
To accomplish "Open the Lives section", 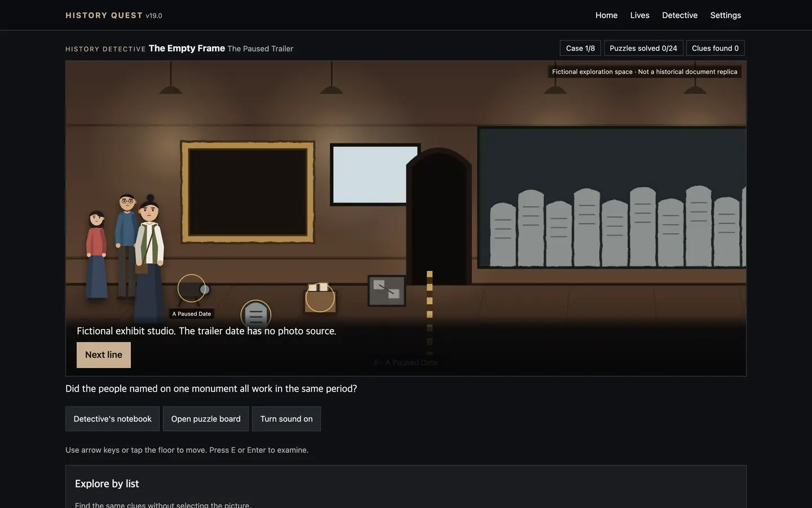I will tap(639, 15).
